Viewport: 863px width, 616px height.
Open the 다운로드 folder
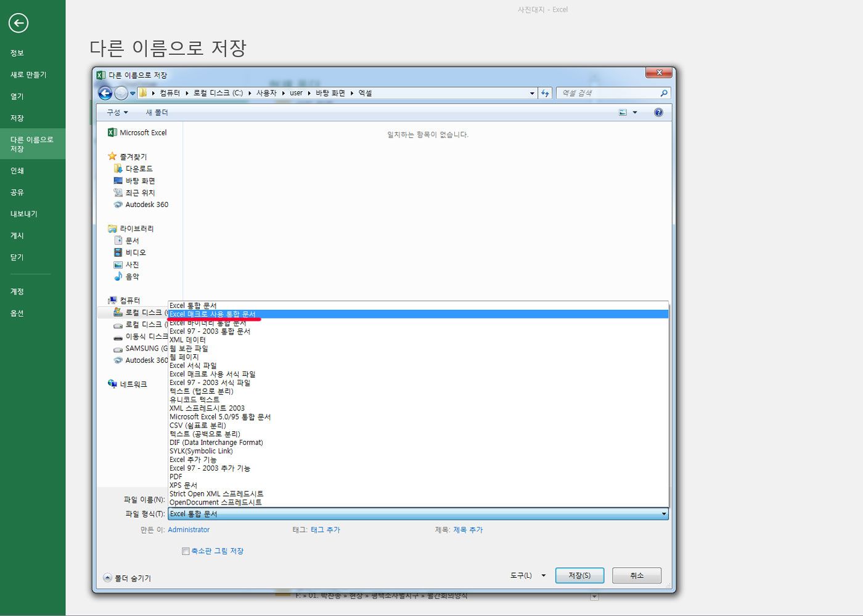pyautogui.click(x=133, y=169)
